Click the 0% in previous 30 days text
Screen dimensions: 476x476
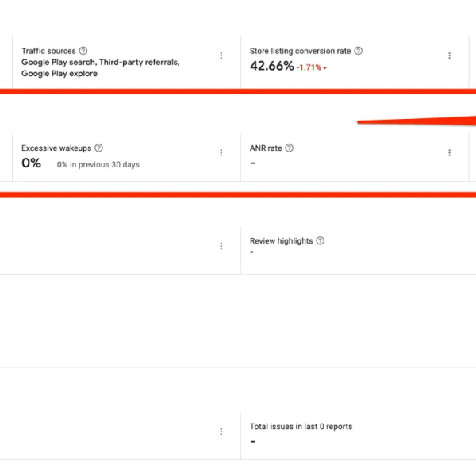click(x=98, y=164)
